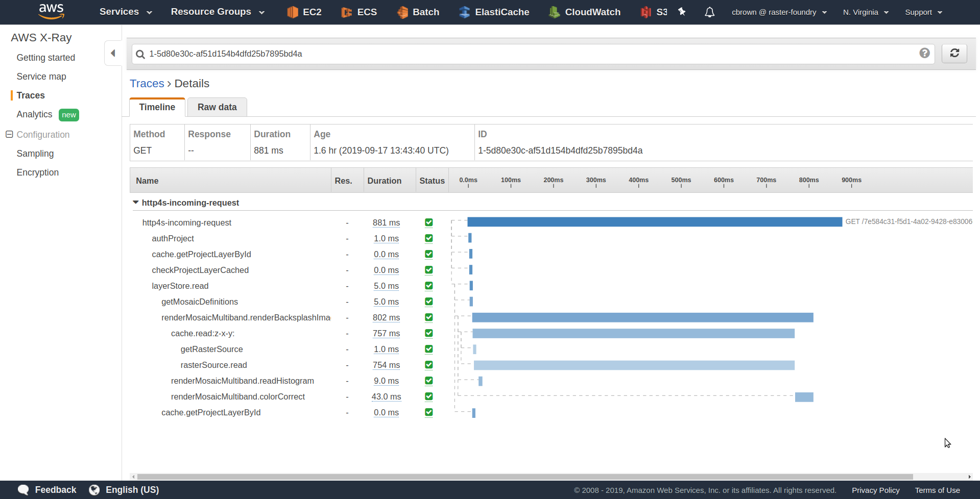This screenshot has height=499, width=980.
Task: Open the ECS service shortcut
Action: click(x=359, y=12)
